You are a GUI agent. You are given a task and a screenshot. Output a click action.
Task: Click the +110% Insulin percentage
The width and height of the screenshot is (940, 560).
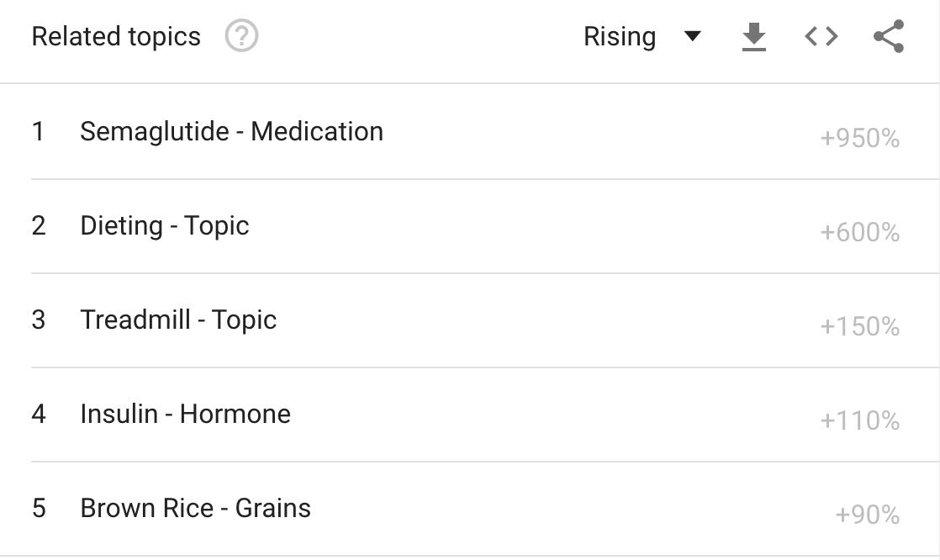(859, 420)
